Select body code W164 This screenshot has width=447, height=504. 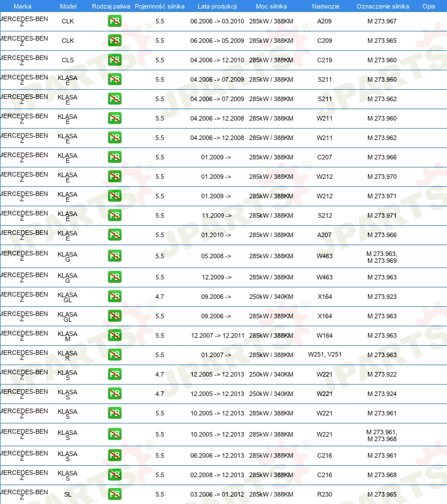tap(325, 335)
